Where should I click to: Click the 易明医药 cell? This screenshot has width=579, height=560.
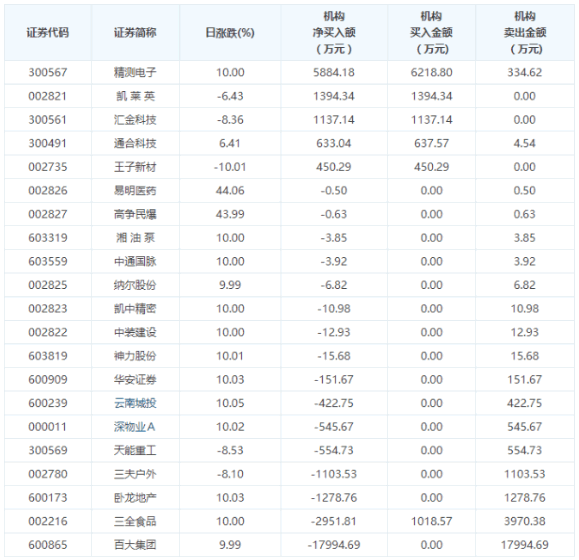(135, 190)
